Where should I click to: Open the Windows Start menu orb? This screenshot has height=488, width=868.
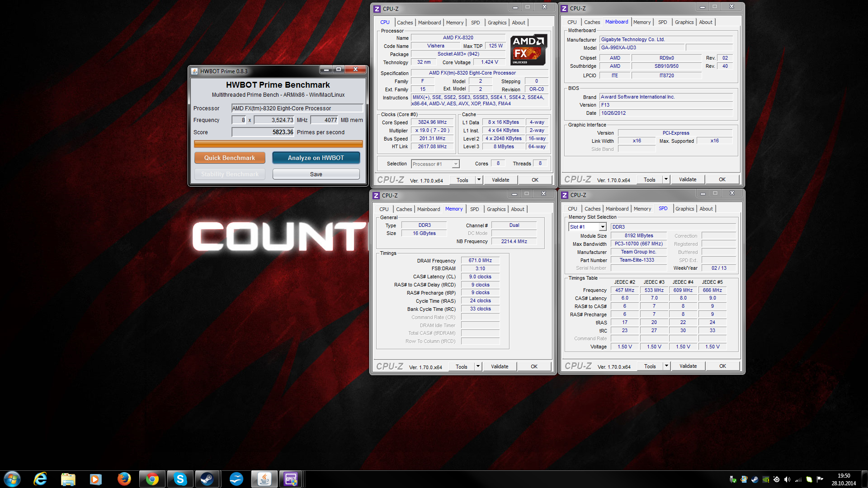coord(12,479)
